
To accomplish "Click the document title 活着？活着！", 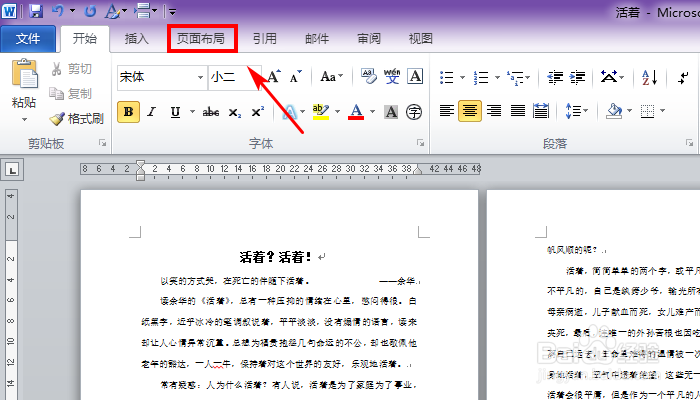I will point(275,257).
